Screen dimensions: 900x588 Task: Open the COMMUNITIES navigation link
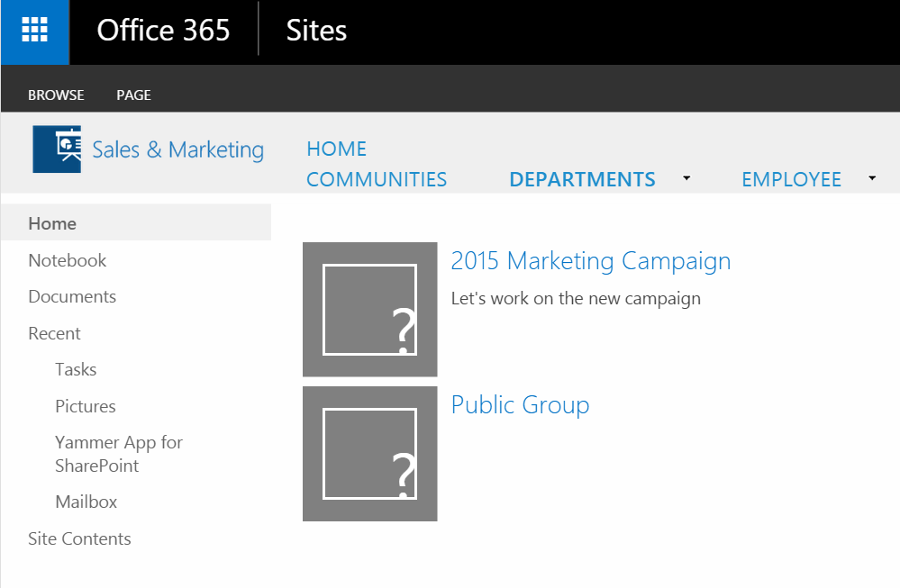(377, 179)
